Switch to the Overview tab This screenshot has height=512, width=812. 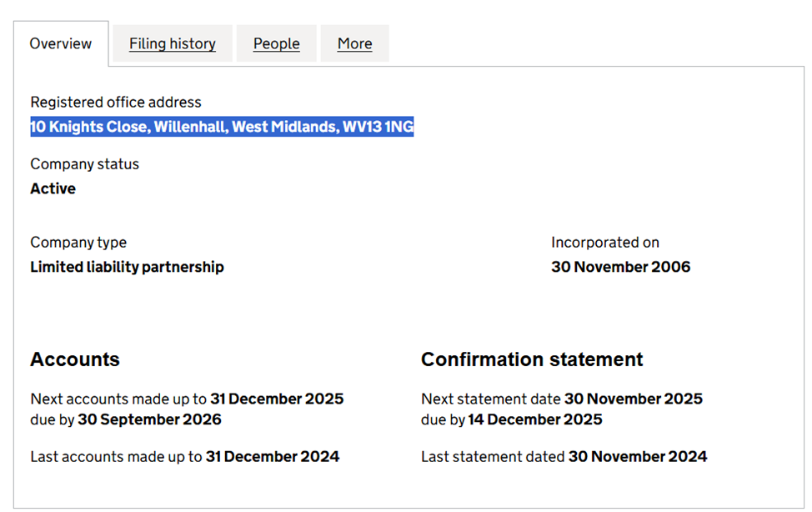(61, 43)
